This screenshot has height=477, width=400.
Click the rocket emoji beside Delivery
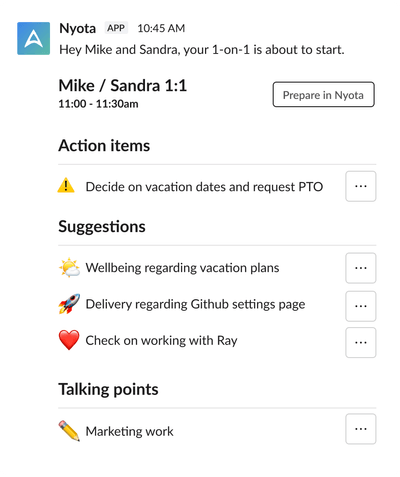[x=69, y=304]
